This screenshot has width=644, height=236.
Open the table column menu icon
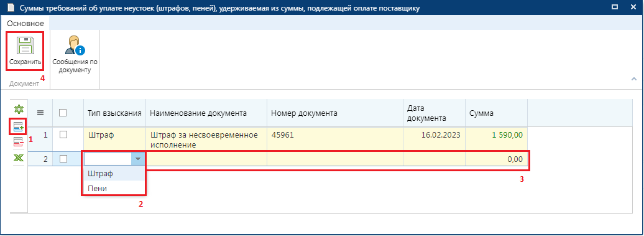40,113
